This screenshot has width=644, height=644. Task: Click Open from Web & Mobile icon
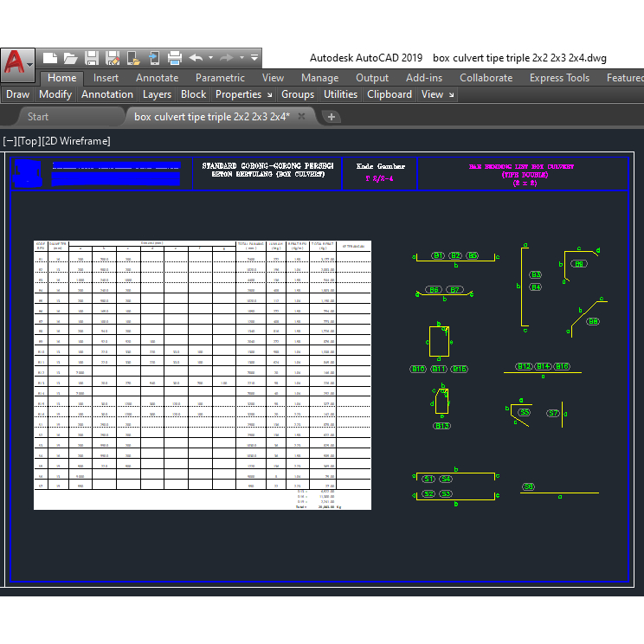[x=133, y=58]
